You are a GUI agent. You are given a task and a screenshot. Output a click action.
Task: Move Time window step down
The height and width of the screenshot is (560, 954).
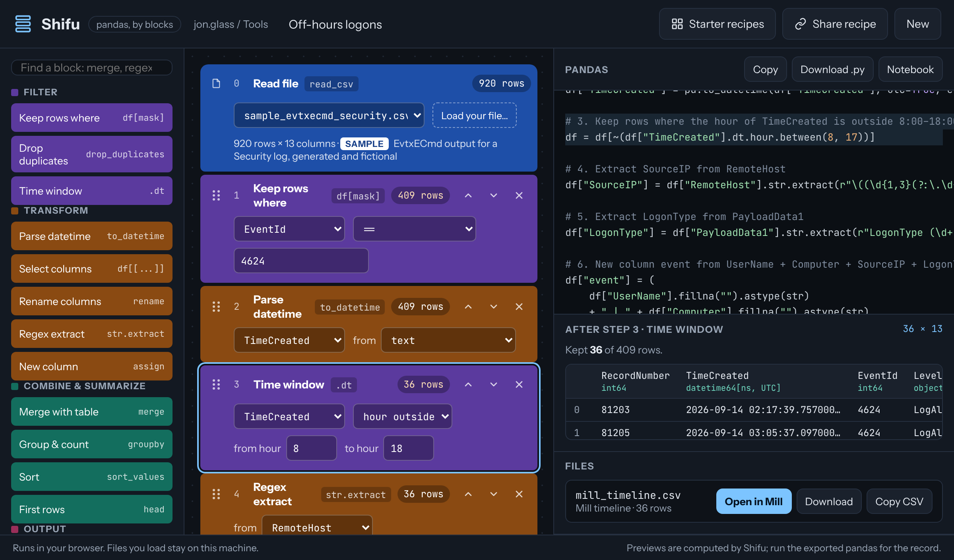click(494, 384)
